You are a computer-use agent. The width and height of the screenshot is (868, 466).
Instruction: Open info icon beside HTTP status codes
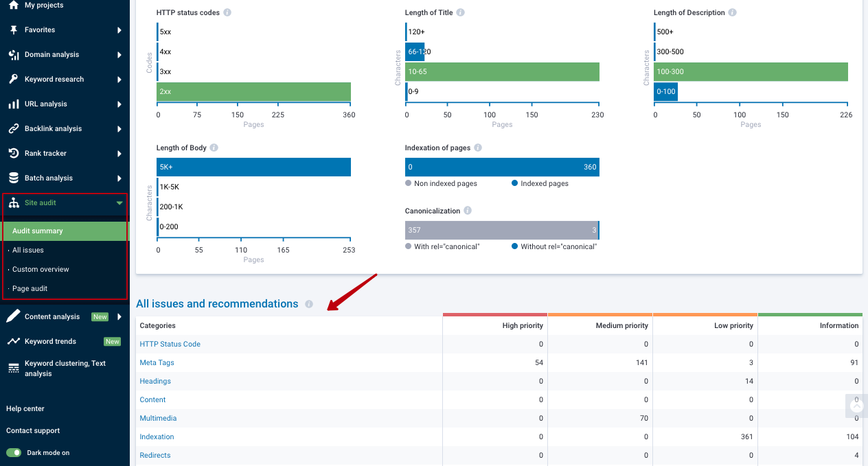(x=227, y=12)
